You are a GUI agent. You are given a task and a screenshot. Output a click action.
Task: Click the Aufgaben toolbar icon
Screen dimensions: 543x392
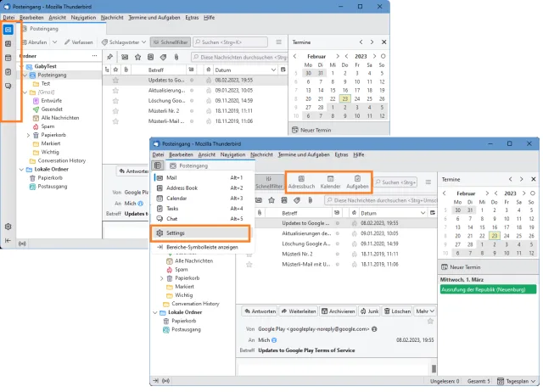click(357, 182)
